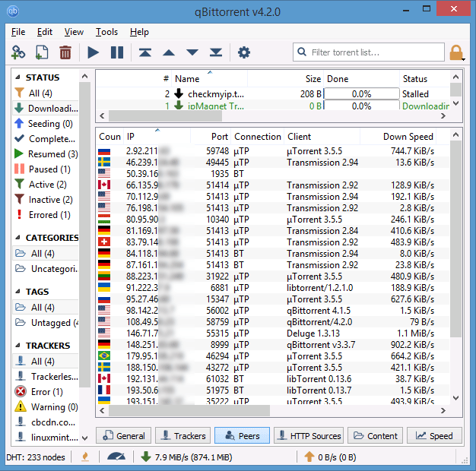Image resolution: width=476 pixels, height=471 pixels.
Task: Click the Delete torrent trash icon
Action: click(65, 52)
